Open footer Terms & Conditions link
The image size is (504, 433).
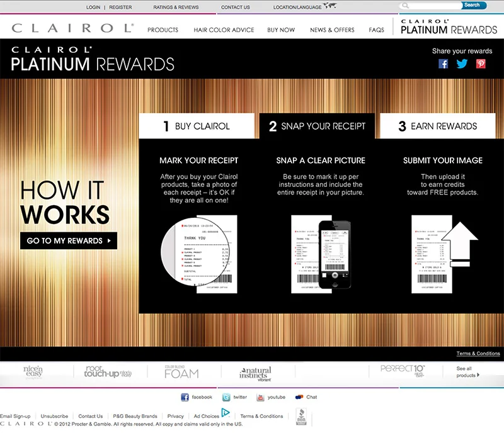(261, 416)
